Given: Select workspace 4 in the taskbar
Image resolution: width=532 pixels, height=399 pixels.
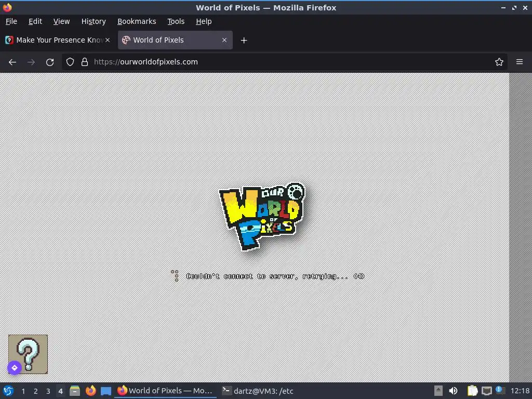Looking at the screenshot, I should tap(60, 391).
